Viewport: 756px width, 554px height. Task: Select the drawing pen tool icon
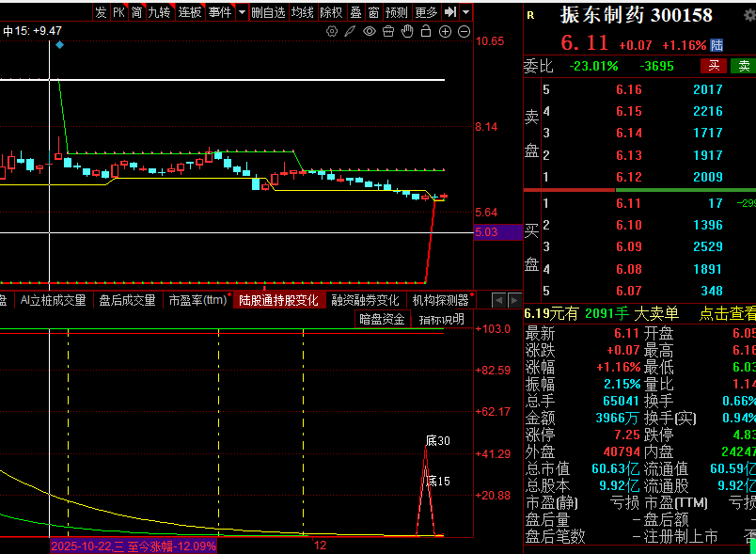(x=350, y=32)
